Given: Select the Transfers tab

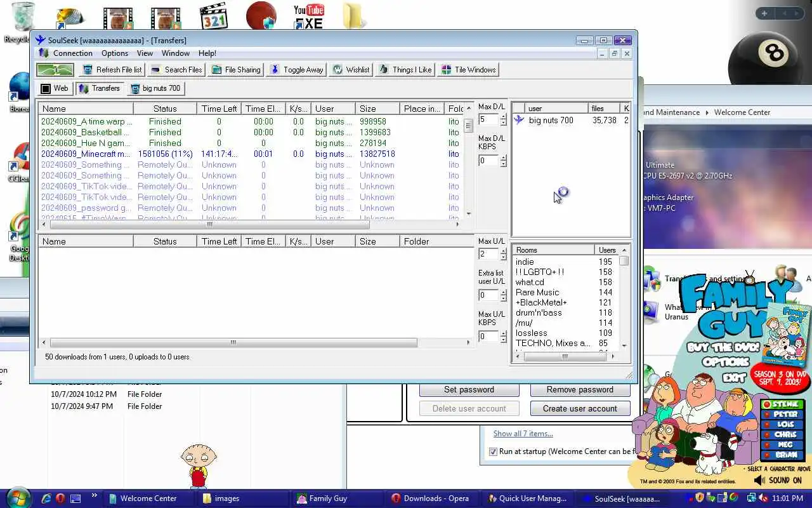Looking at the screenshot, I should [99, 88].
